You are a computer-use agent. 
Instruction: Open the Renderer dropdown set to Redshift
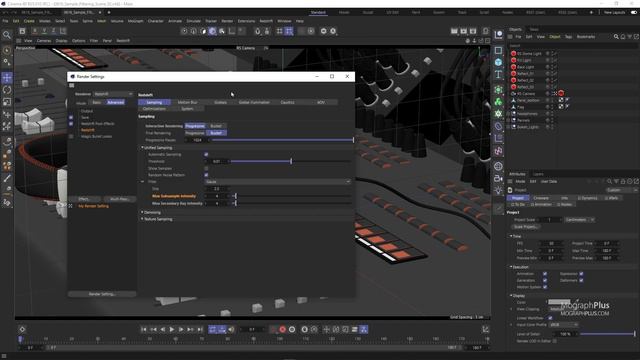coord(113,94)
